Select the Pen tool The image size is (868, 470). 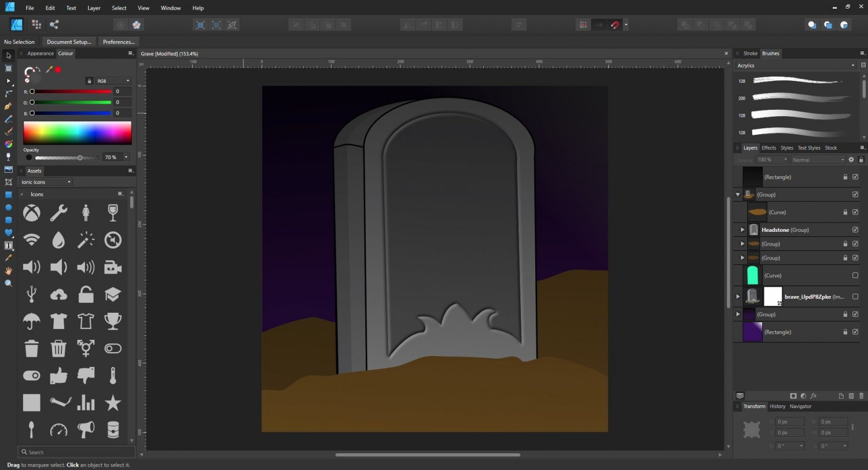click(8, 106)
